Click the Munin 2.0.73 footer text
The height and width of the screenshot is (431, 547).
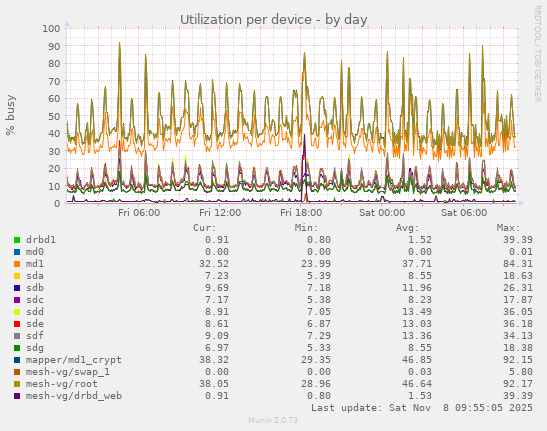click(273, 420)
